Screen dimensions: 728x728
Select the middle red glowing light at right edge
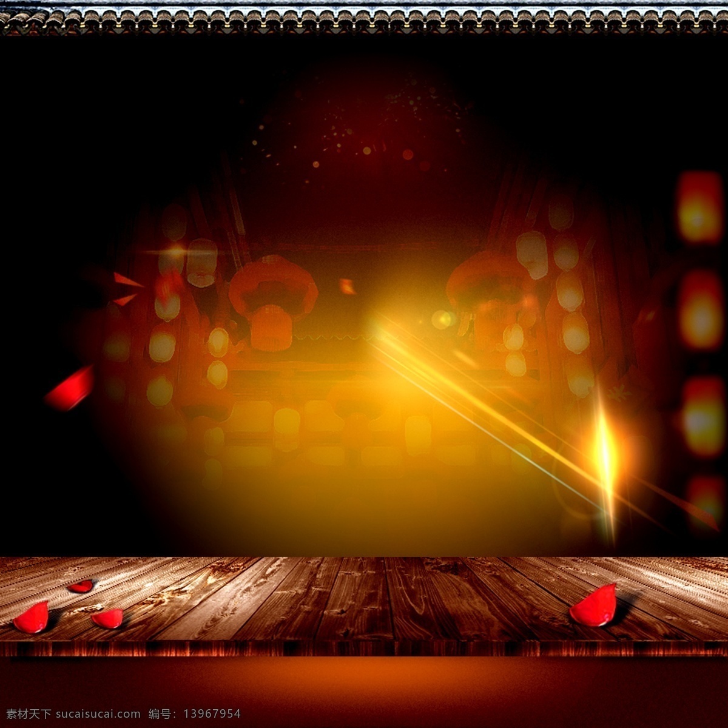pyautogui.click(x=701, y=310)
